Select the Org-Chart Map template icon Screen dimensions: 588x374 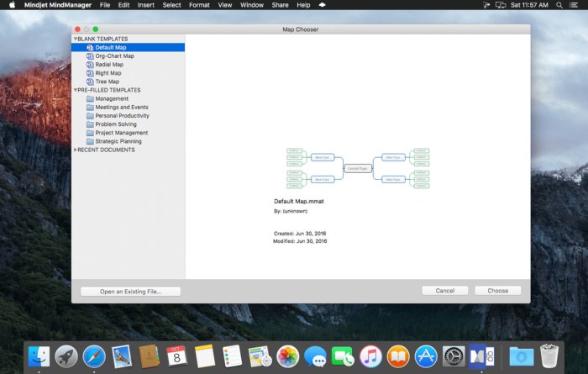tap(89, 56)
